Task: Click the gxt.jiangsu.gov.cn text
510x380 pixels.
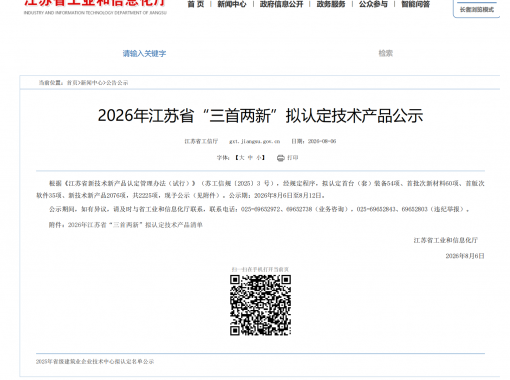Action: pyautogui.click(x=255, y=141)
